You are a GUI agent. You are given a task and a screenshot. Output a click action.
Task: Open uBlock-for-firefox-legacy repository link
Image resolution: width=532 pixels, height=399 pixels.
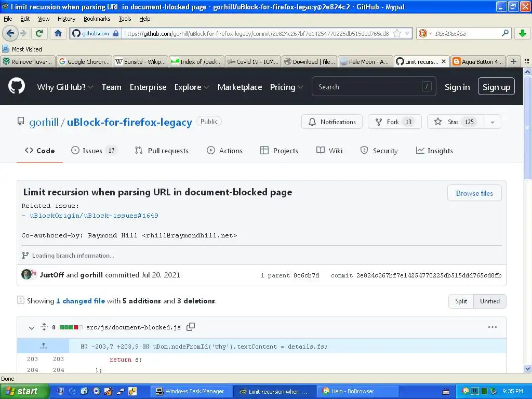pyautogui.click(x=129, y=122)
